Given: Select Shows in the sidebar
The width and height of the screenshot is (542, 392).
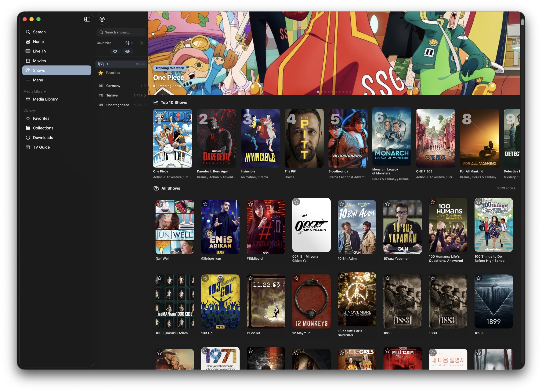Looking at the screenshot, I should coord(57,70).
